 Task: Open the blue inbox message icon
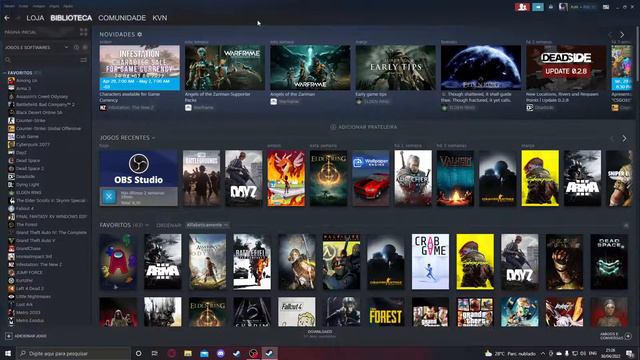(x=538, y=7)
